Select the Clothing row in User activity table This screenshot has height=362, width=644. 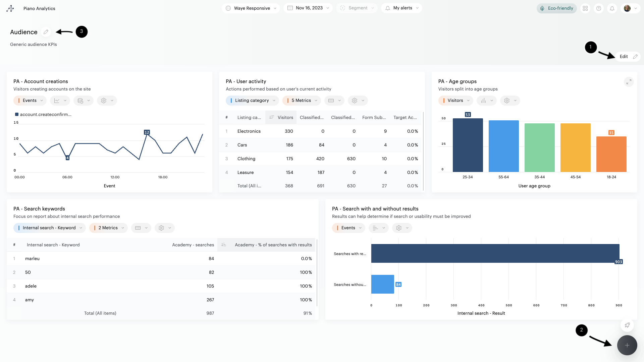point(246,159)
